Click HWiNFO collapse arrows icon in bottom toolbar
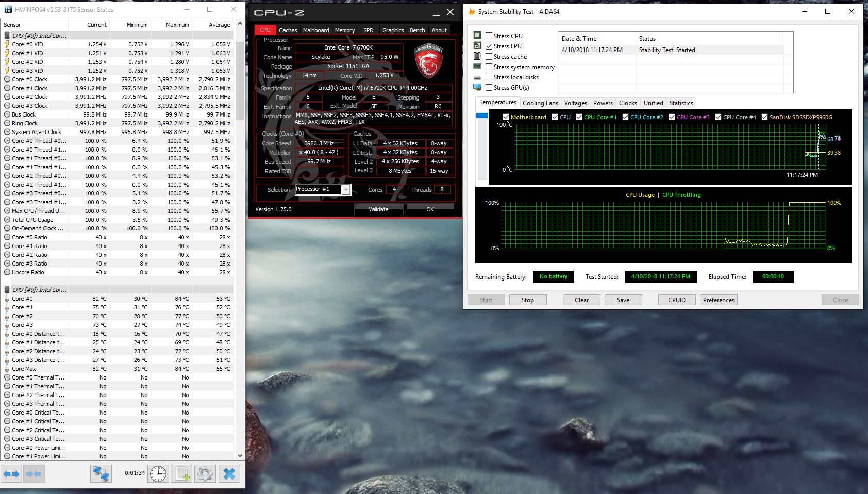Screen dimensions: 868x494 coord(34,473)
